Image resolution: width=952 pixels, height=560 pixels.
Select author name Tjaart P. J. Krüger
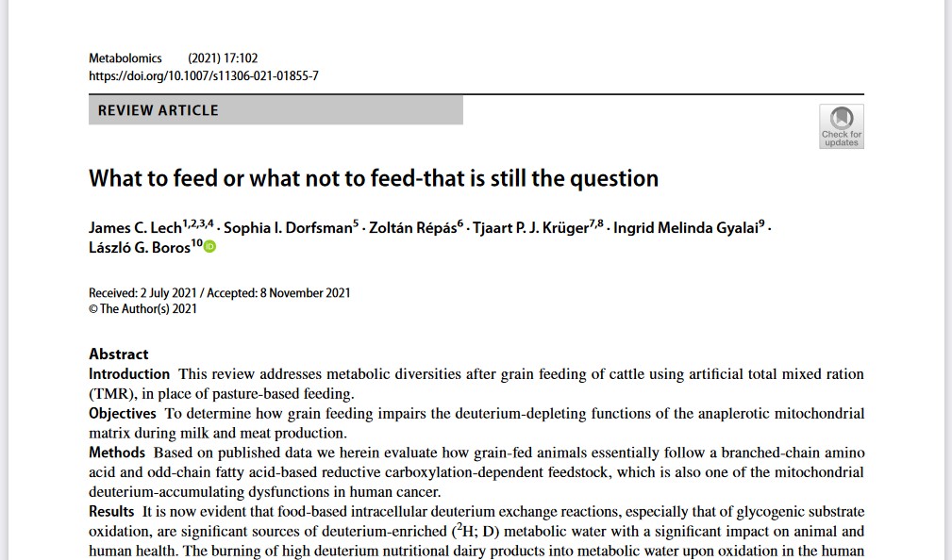(530, 228)
